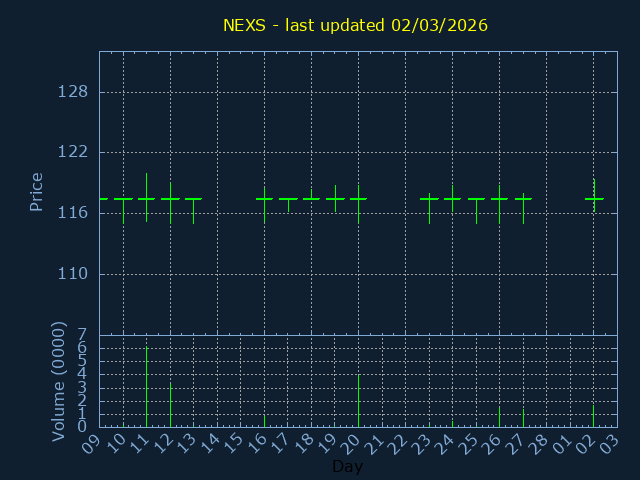The width and height of the screenshot is (640, 480).
Task: Select the day 20 volume bar
Action: (358, 400)
